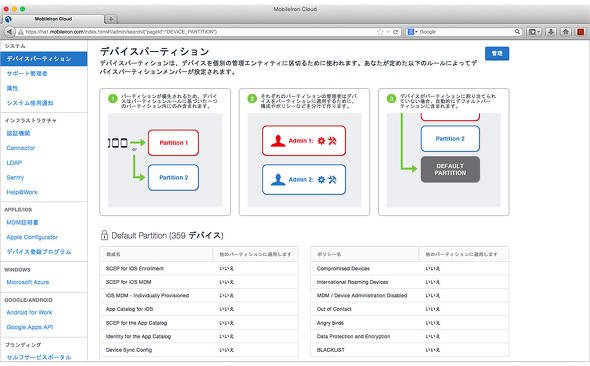This screenshot has width=590, height=366.
Task: Open the LDAP sidebar item
Action: tap(14, 162)
